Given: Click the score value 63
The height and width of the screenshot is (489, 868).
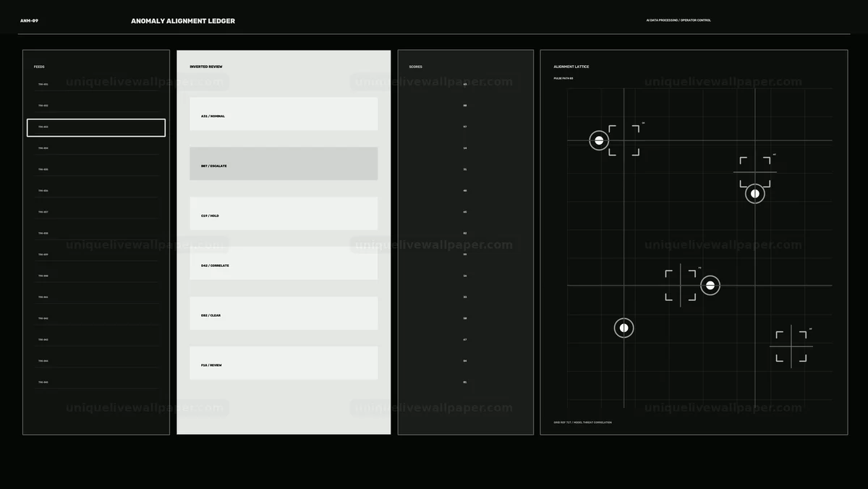Looking at the screenshot, I should click(x=465, y=84).
